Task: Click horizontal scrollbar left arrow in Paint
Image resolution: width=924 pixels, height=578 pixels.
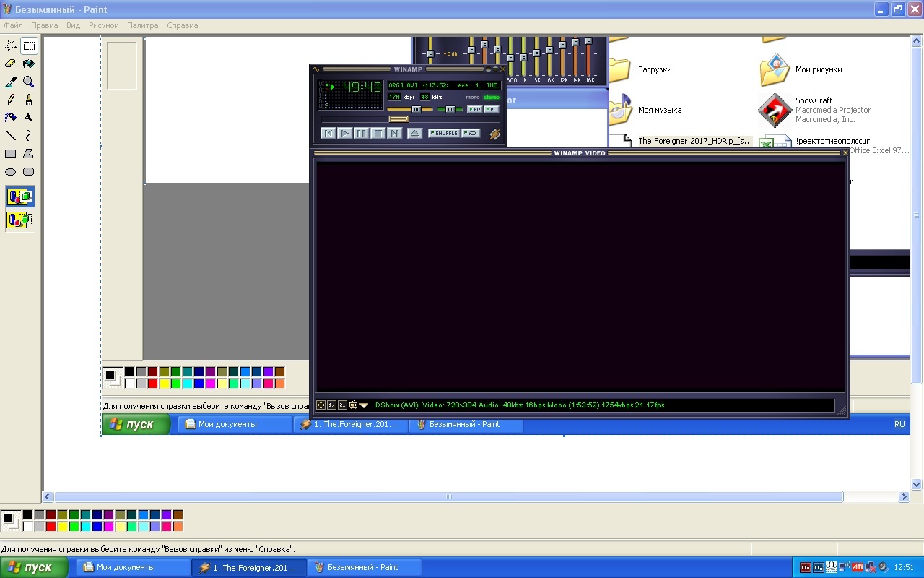Action: pyautogui.click(x=48, y=497)
